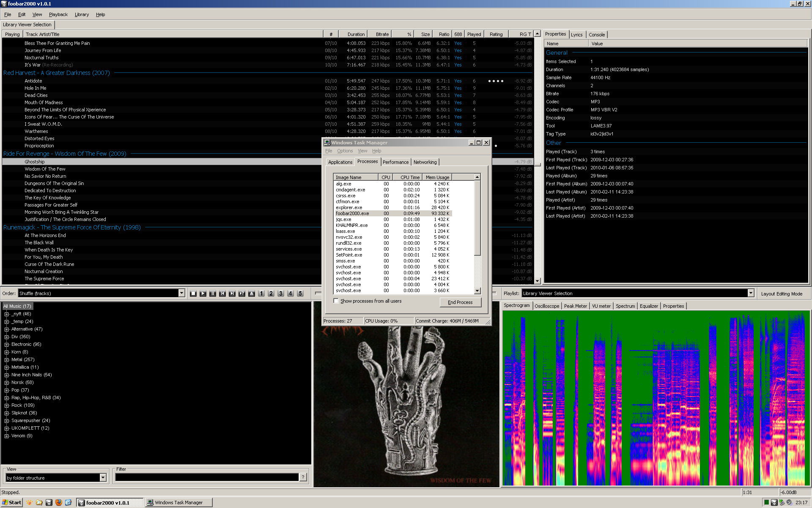
Task: Expand the Rock folder node
Action: pos(7,406)
